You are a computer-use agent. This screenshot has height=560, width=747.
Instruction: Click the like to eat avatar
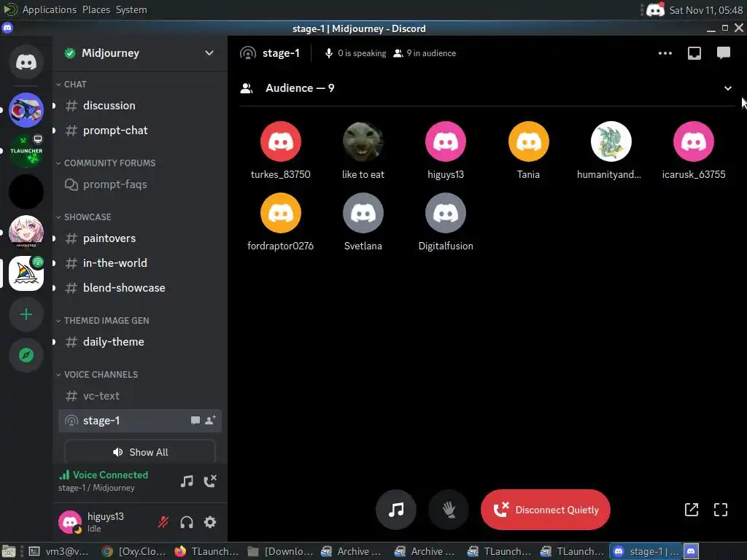pyautogui.click(x=363, y=141)
